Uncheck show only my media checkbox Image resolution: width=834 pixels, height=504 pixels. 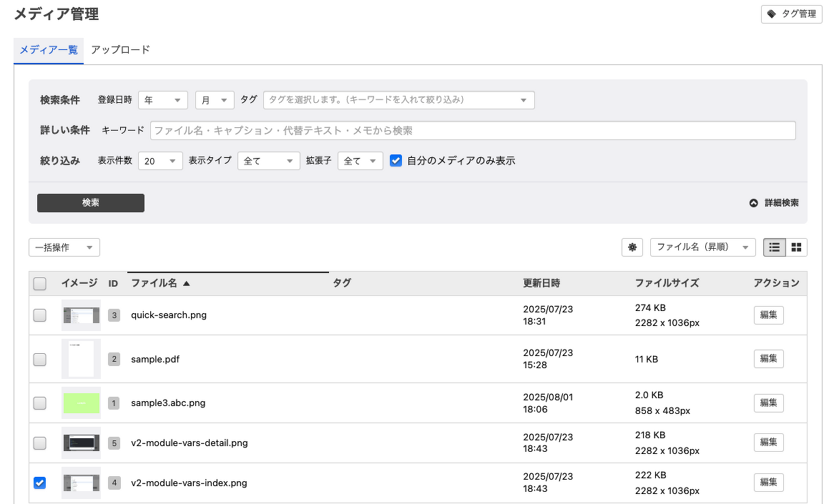[396, 161]
